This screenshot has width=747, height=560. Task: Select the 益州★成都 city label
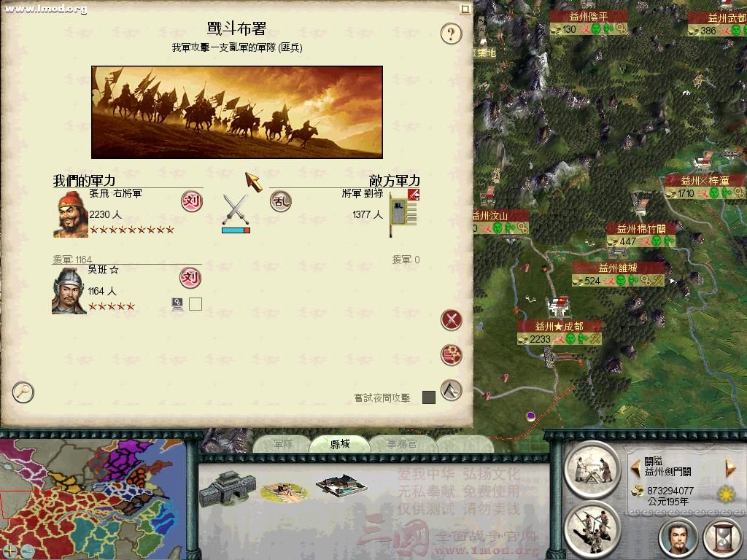pyautogui.click(x=559, y=326)
